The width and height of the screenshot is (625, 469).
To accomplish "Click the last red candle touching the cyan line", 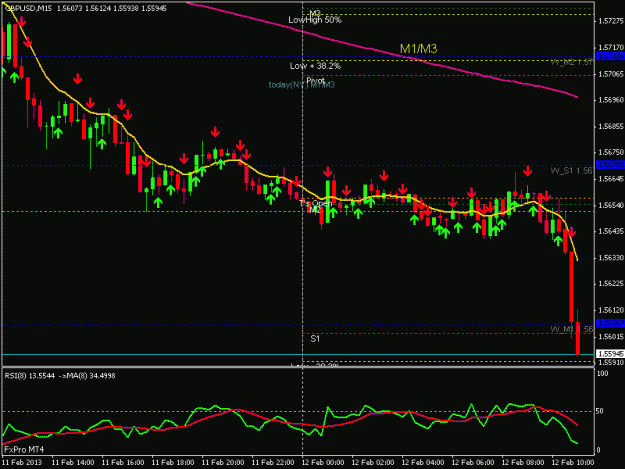I will [578, 339].
